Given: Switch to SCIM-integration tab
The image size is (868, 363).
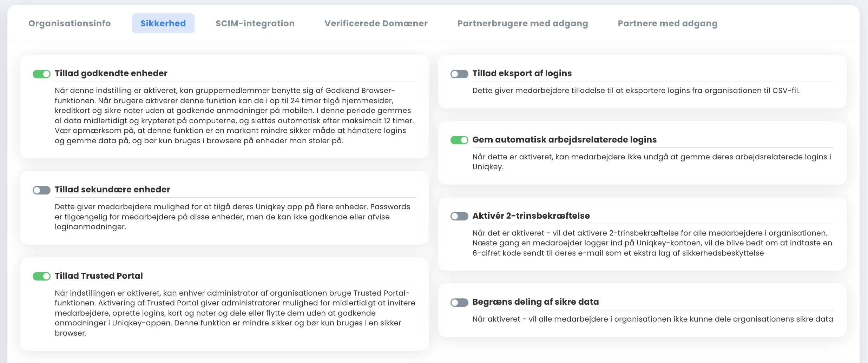Looking at the screenshot, I should click(x=255, y=24).
